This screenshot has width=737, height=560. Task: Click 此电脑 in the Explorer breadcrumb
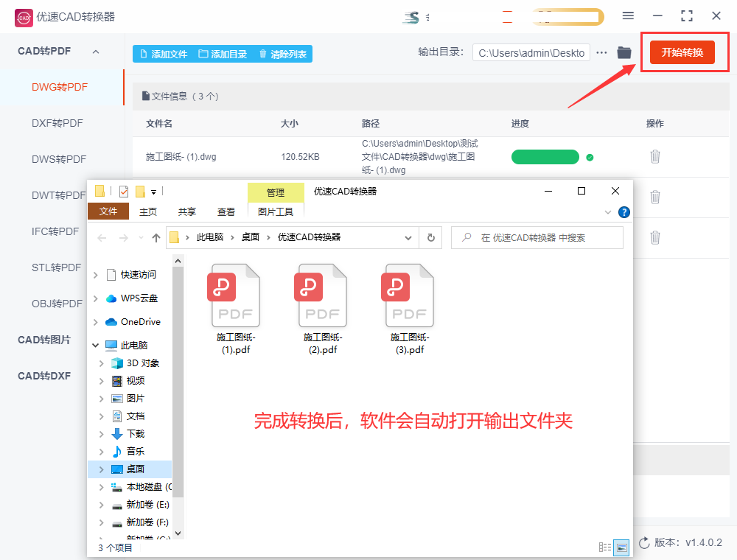(209, 237)
